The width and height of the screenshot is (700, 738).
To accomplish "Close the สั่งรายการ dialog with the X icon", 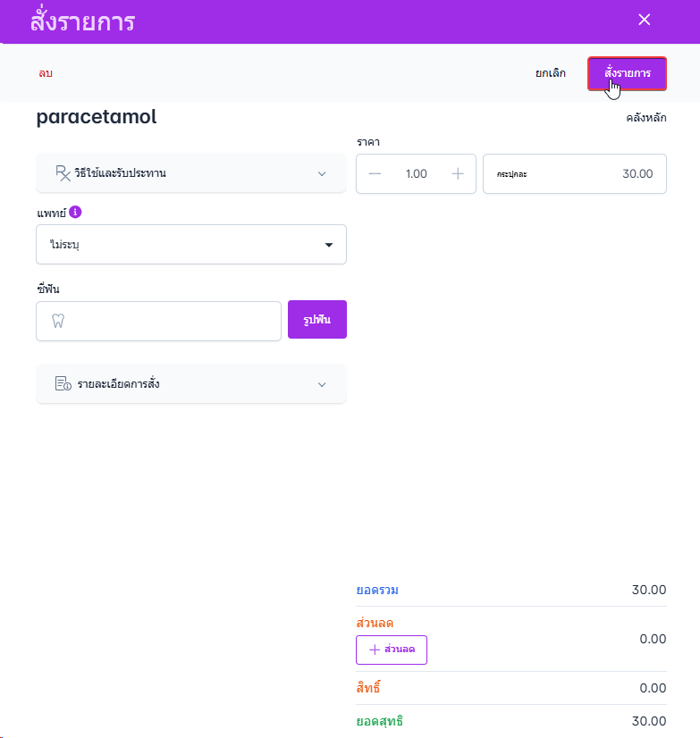I will [x=644, y=20].
